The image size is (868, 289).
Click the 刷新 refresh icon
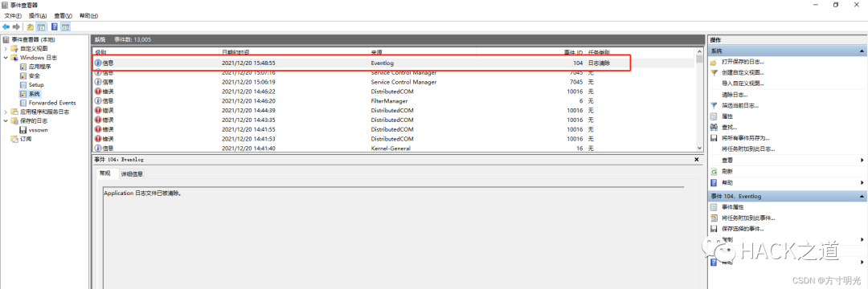click(x=714, y=171)
